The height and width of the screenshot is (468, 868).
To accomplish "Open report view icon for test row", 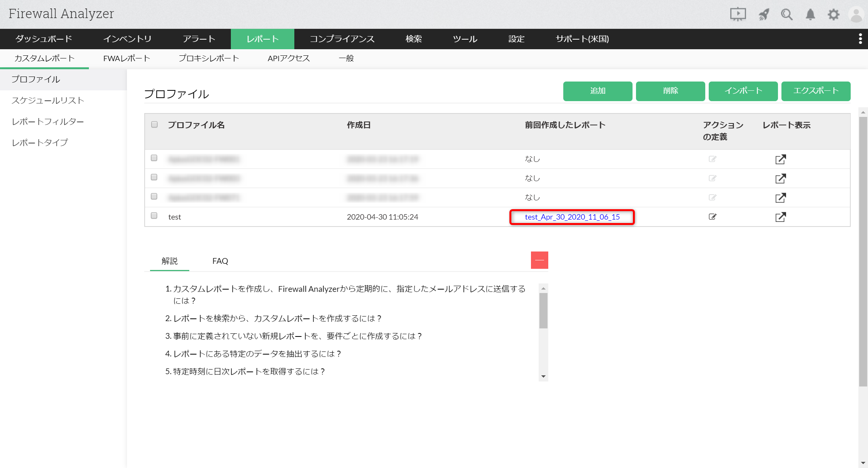I will [x=780, y=217].
